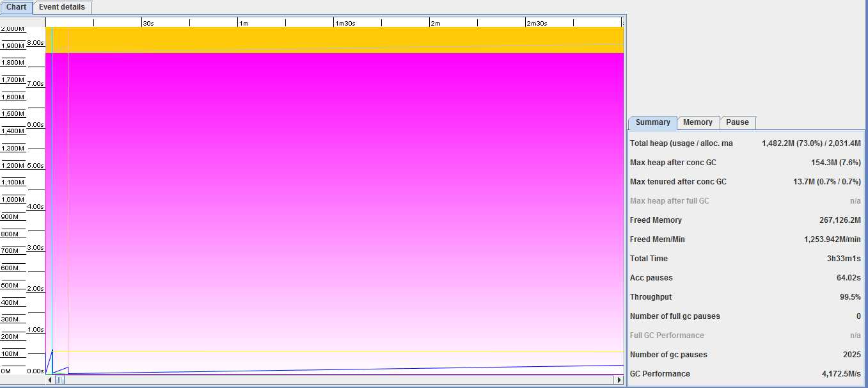Open the Memory tab
The height and width of the screenshot is (388, 868).
[x=698, y=122]
